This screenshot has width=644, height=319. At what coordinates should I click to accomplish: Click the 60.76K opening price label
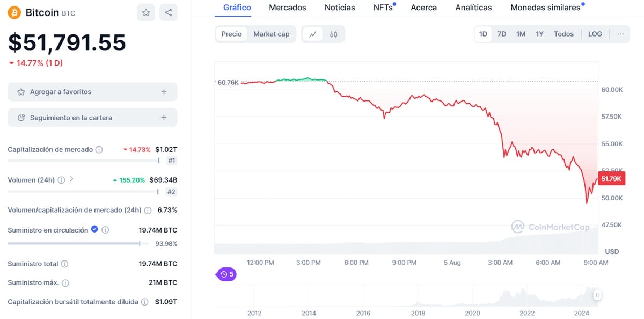pos(228,82)
